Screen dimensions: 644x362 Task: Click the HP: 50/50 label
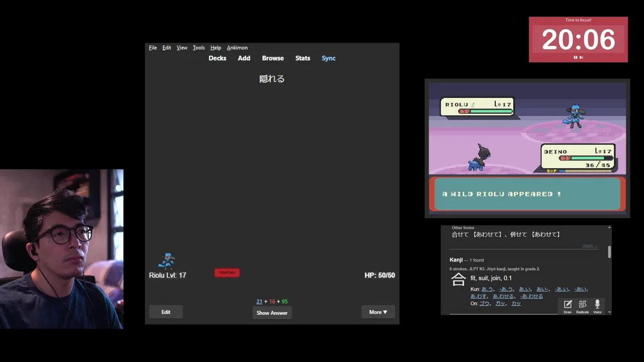[x=380, y=276]
